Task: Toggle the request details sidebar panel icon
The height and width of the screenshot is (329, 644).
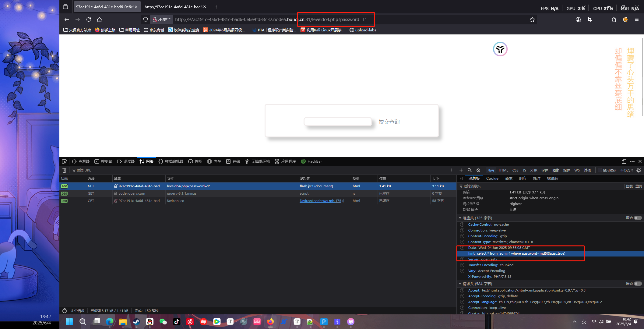Action: [x=461, y=179]
